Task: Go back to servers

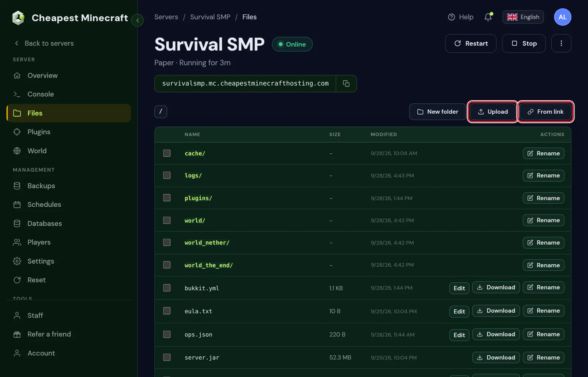Action: point(44,43)
